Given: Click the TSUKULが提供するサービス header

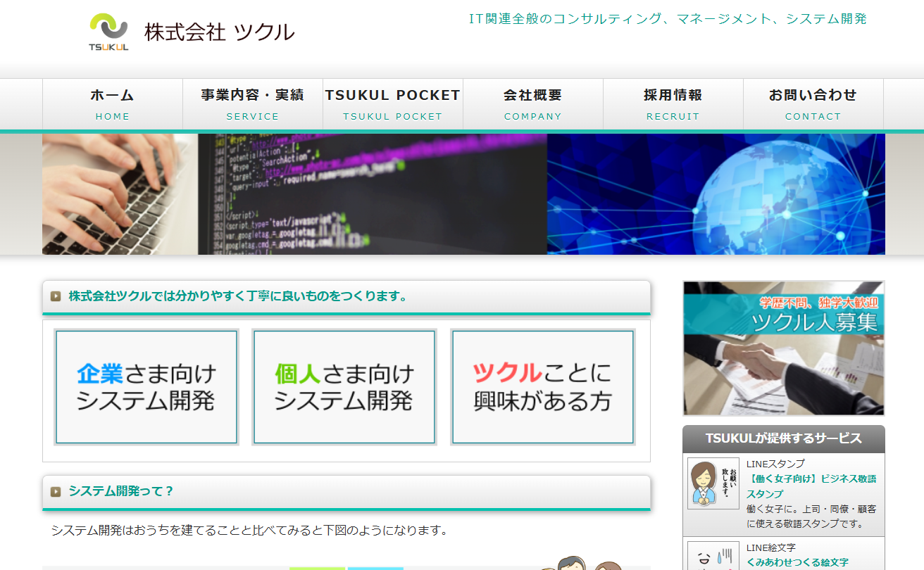Looking at the screenshot, I should tap(784, 438).
